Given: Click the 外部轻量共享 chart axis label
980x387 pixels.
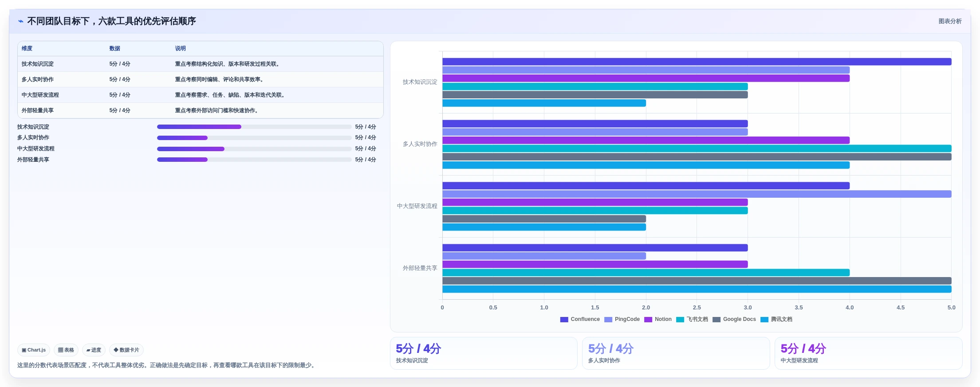Looking at the screenshot, I should (x=420, y=268).
